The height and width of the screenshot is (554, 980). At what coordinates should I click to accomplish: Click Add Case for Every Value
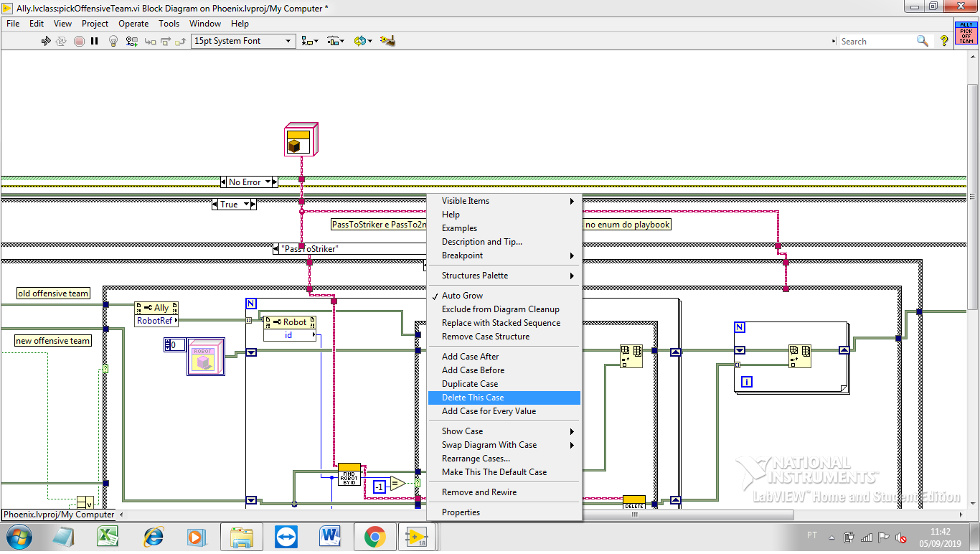(x=504, y=411)
